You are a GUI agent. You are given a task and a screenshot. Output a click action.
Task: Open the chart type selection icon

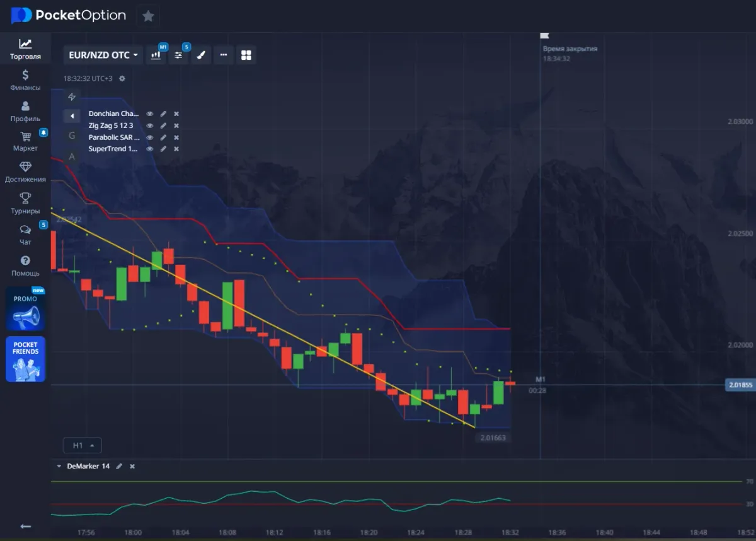(156, 55)
